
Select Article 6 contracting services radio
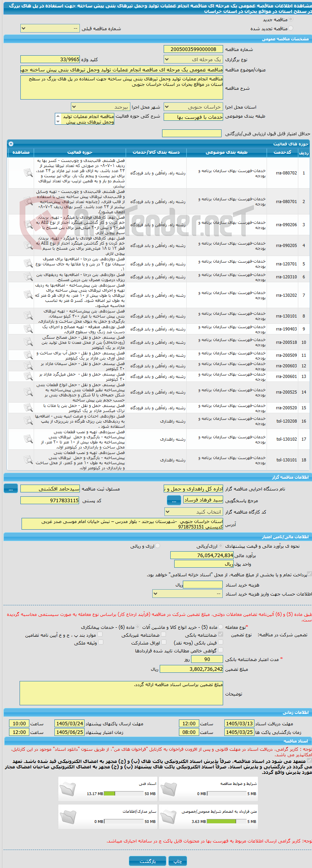[x=138, y=627]
